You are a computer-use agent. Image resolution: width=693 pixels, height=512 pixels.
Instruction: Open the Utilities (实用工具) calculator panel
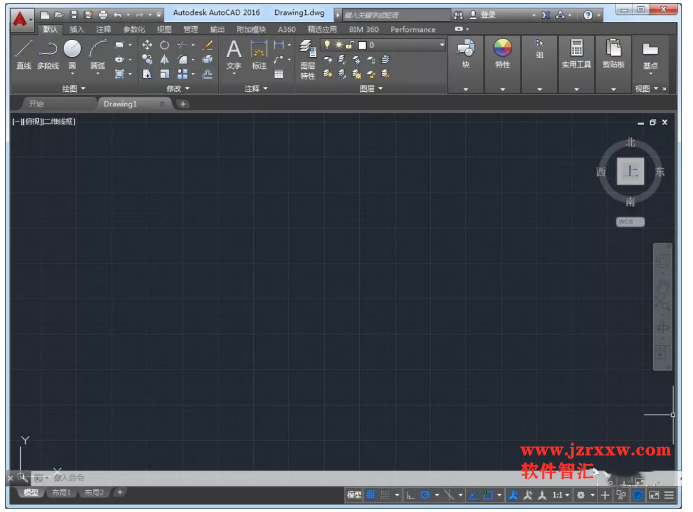coord(576,54)
